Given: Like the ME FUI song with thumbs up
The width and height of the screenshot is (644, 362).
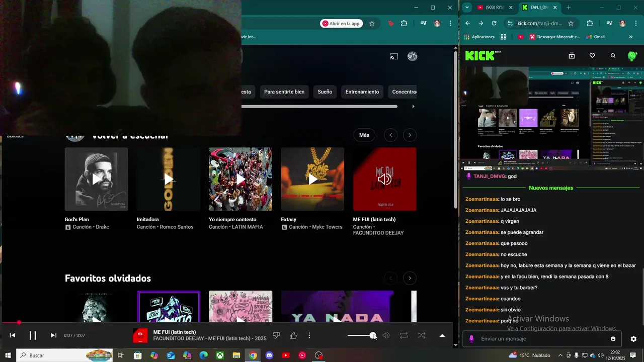Looking at the screenshot, I should point(293,335).
